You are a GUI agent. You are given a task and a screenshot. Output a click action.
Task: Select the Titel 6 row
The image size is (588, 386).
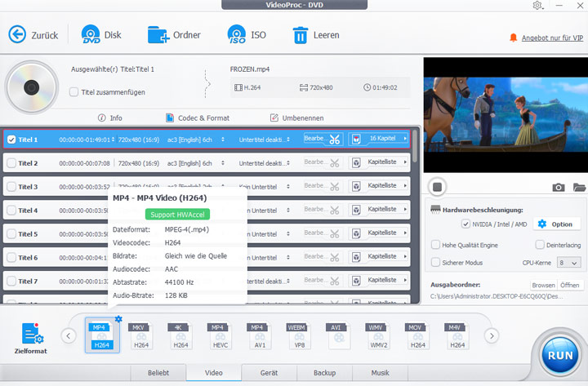(207, 257)
